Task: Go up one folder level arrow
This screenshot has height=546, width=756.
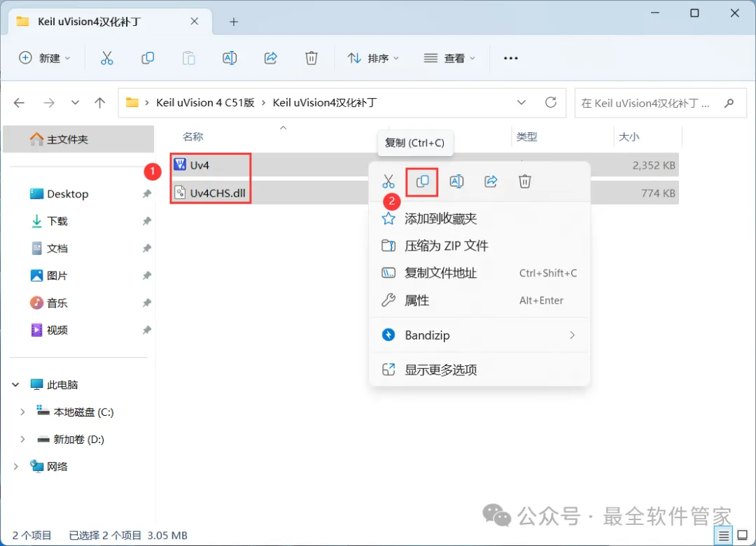Action: (x=100, y=103)
